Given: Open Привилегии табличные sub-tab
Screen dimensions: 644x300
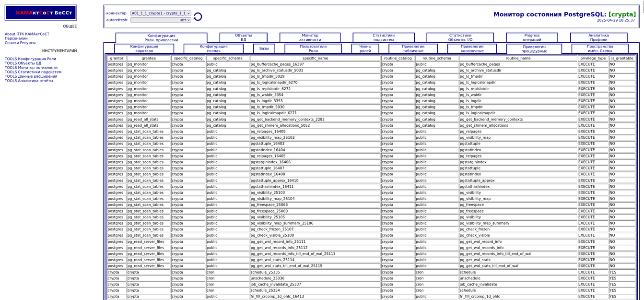Looking at the screenshot, I should (412, 48).
